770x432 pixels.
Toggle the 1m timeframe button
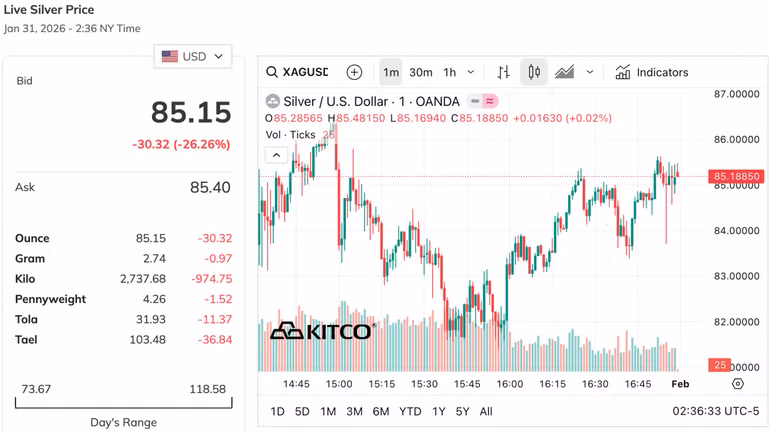[x=391, y=72]
